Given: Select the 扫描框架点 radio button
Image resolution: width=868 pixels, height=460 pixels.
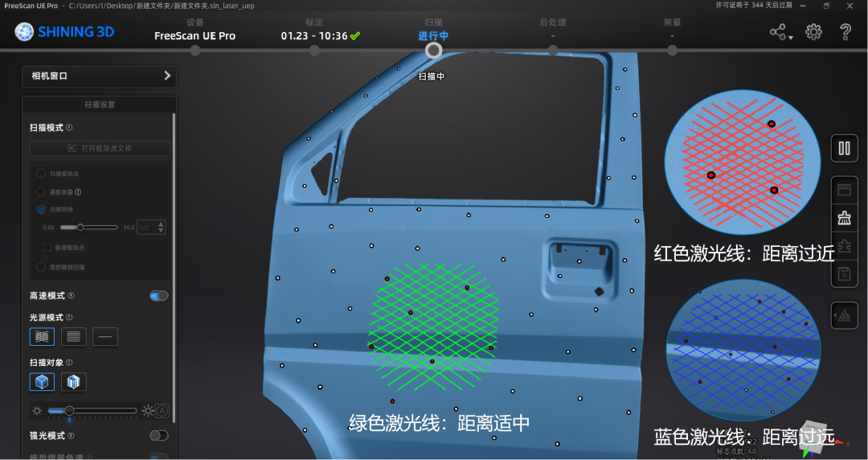Looking at the screenshot, I should (41, 174).
